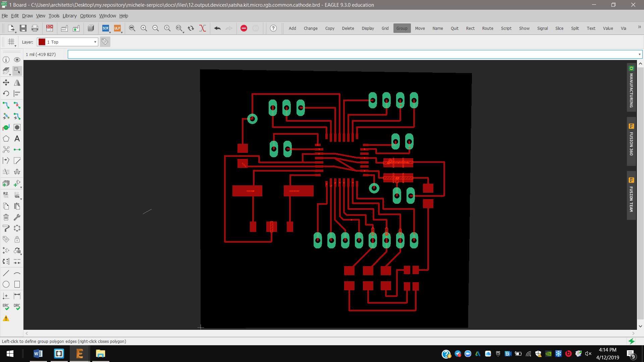Expand the command line history arrow
This screenshot has height=362, width=644.
point(639,54)
